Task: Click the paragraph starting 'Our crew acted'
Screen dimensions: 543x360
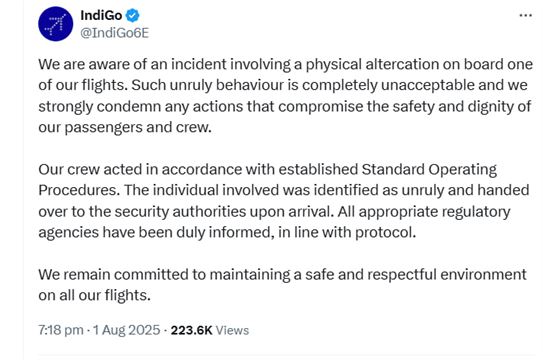Action: tap(284, 201)
